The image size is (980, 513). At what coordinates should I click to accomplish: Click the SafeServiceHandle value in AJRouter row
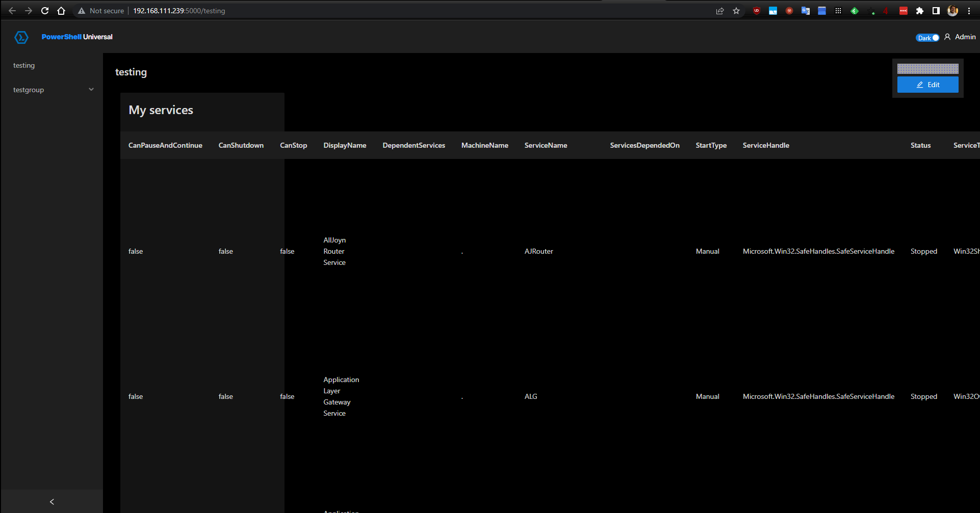click(x=818, y=251)
